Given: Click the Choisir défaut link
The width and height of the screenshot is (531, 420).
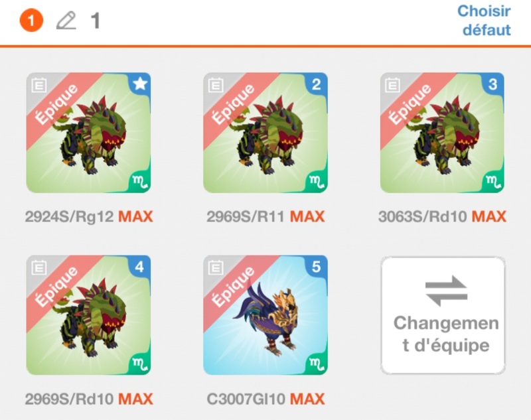Looking at the screenshot, I should pyautogui.click(x=485, y=21).
